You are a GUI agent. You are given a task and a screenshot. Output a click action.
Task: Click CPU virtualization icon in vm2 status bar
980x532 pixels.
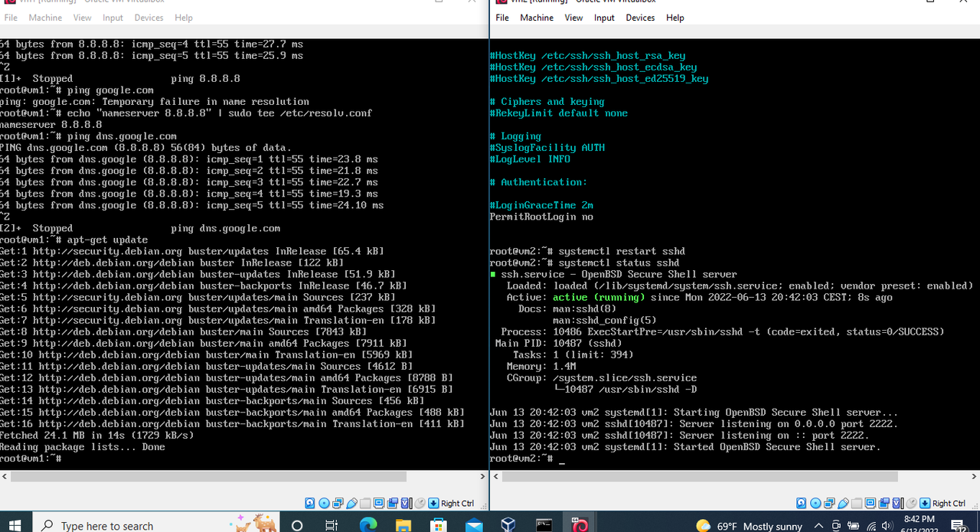click(x=897, y=503)
